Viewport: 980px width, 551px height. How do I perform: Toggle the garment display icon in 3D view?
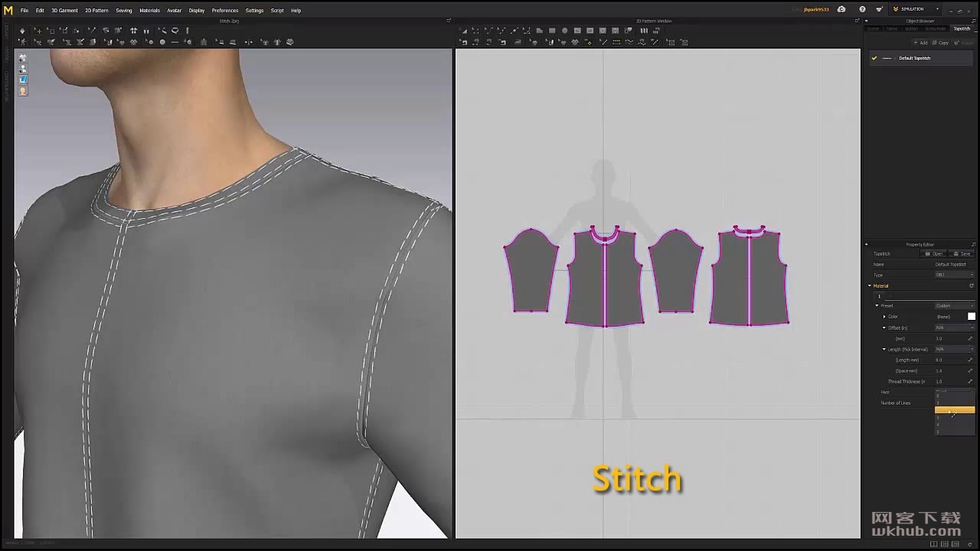22,58
